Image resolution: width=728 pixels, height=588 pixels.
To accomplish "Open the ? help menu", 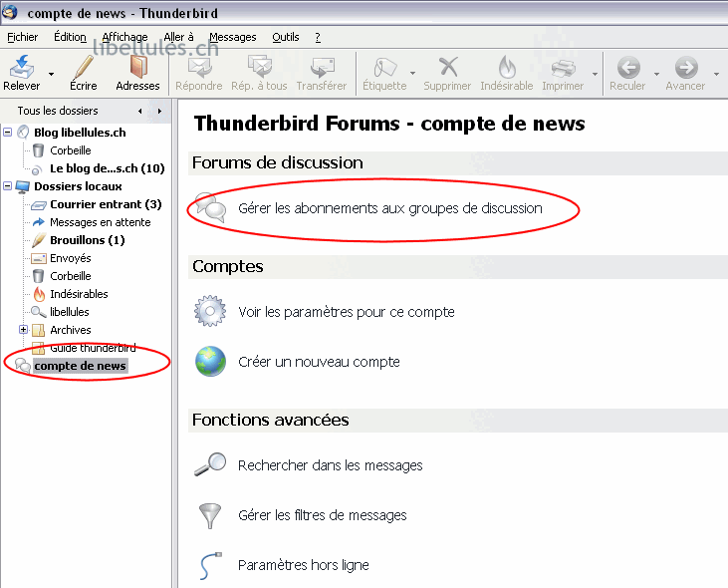I will 318,37.
